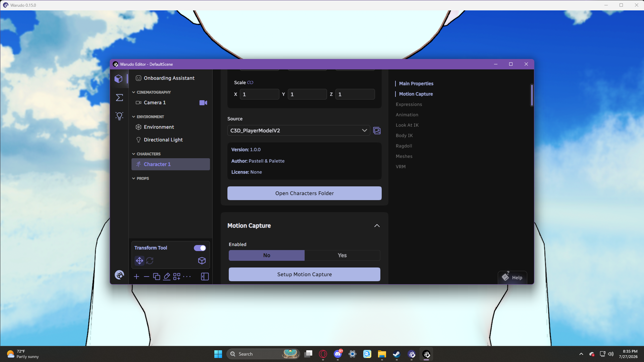Click the Scale Z input field
Screen dimensions: 644x362
tap(355, 94)
